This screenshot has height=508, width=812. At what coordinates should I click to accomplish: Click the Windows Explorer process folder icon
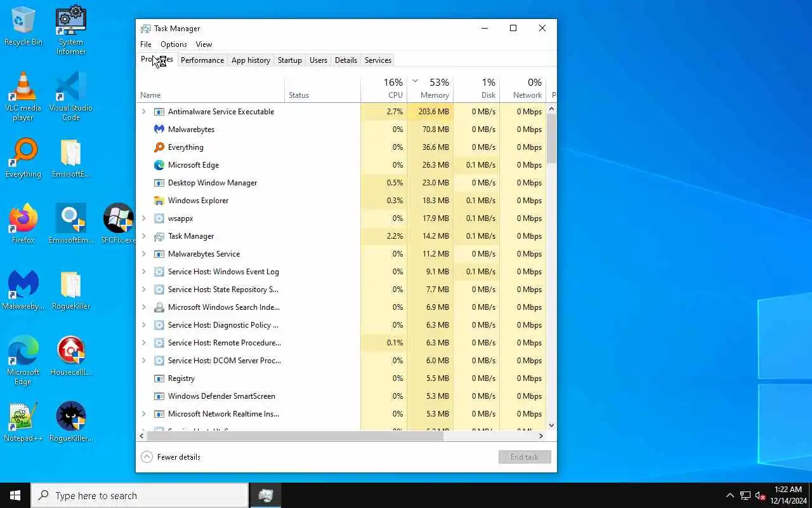pyautogui.click(x=159, y=200)
